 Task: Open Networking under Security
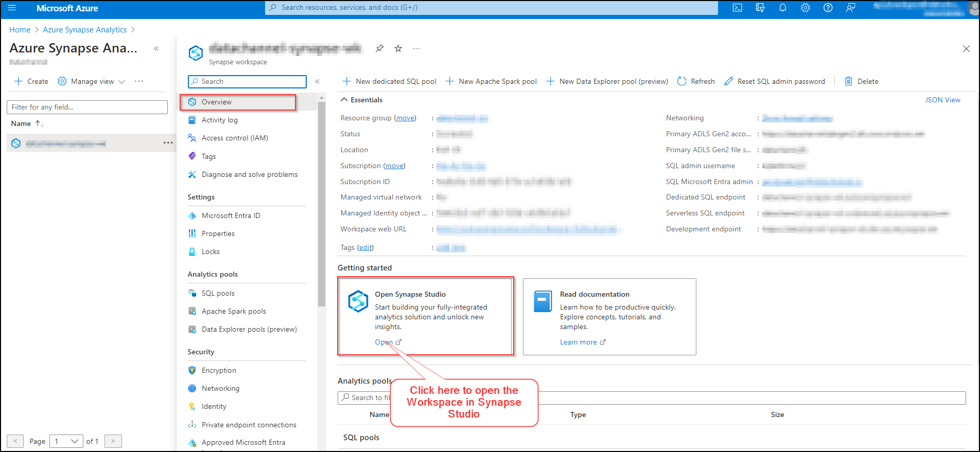tap(220, 388)
